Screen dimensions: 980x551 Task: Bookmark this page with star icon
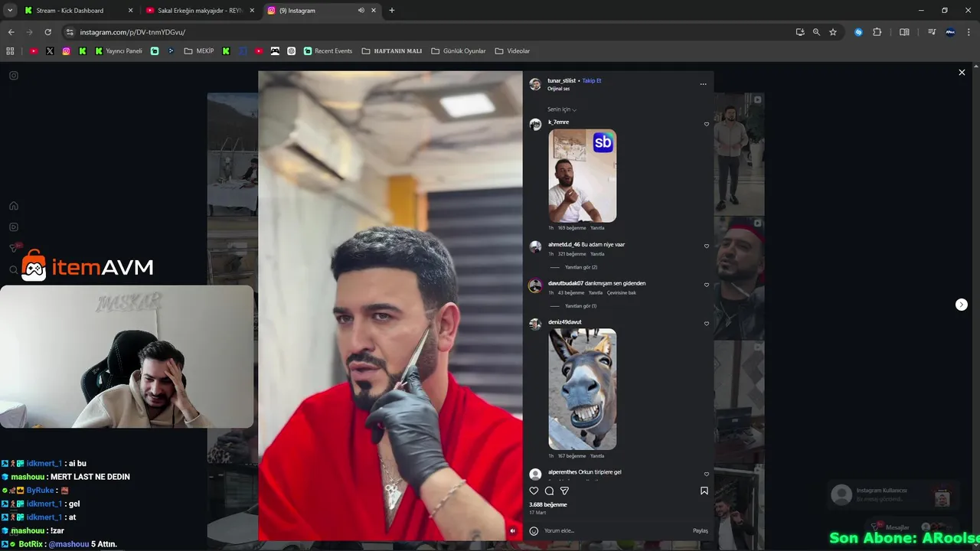pos(833,32)
